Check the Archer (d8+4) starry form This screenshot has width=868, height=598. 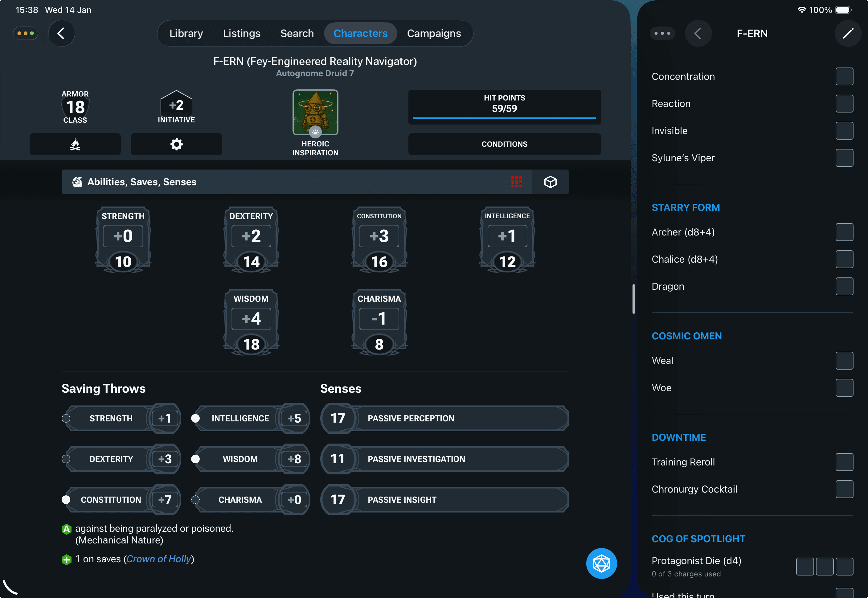[844, 232]
